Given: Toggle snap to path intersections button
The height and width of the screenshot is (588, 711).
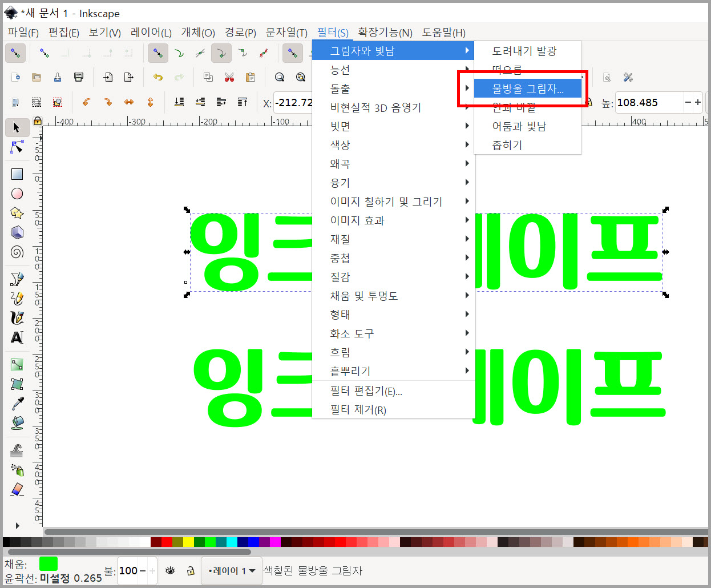Looking at the screenshot, I should (200, 53).
